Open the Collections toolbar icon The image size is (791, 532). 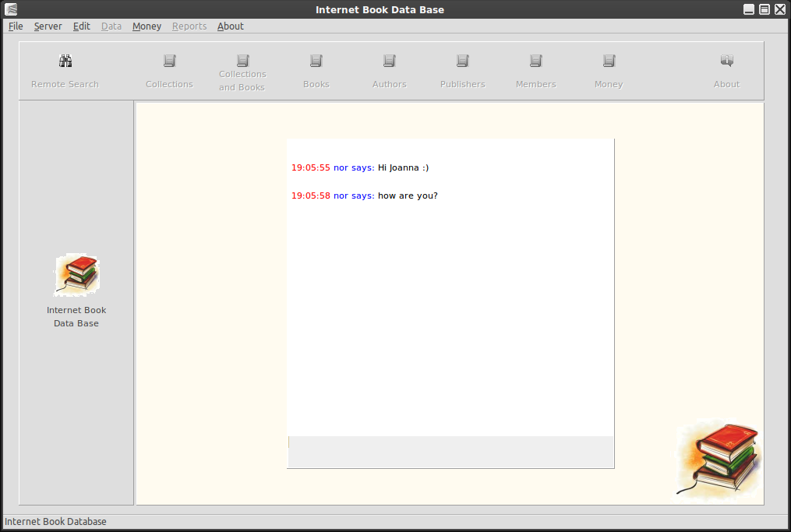[x=170, y=61]
